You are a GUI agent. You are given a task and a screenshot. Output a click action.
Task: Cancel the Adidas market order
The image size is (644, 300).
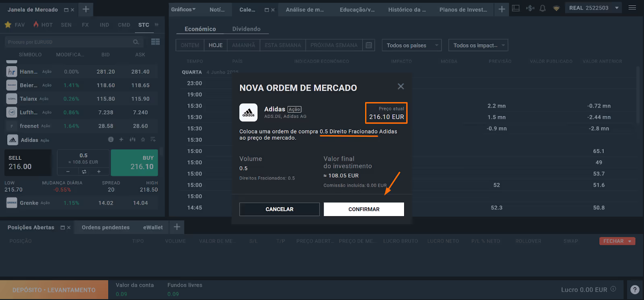tap(279, 209)
